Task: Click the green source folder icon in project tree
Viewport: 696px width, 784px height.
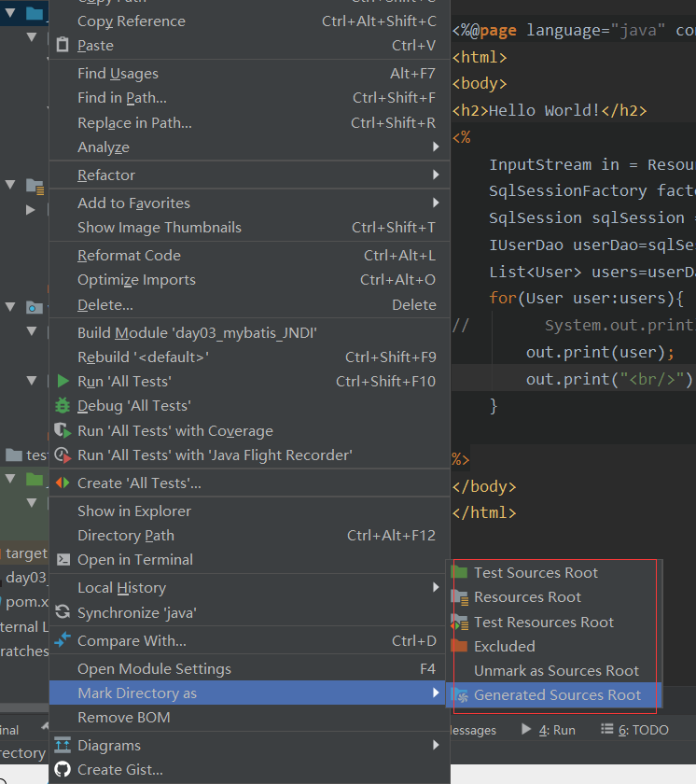Action: point(35,479)
